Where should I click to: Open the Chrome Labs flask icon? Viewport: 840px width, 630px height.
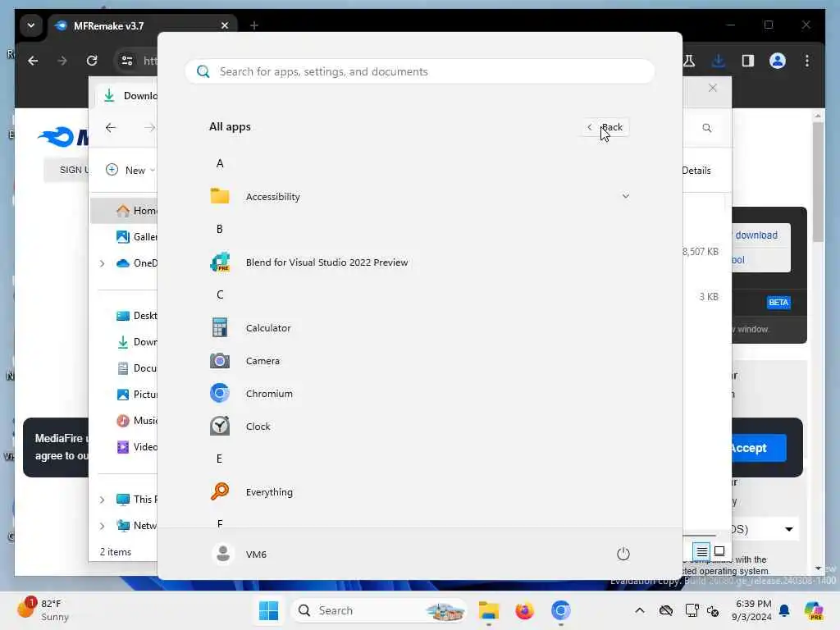[689, 61]
